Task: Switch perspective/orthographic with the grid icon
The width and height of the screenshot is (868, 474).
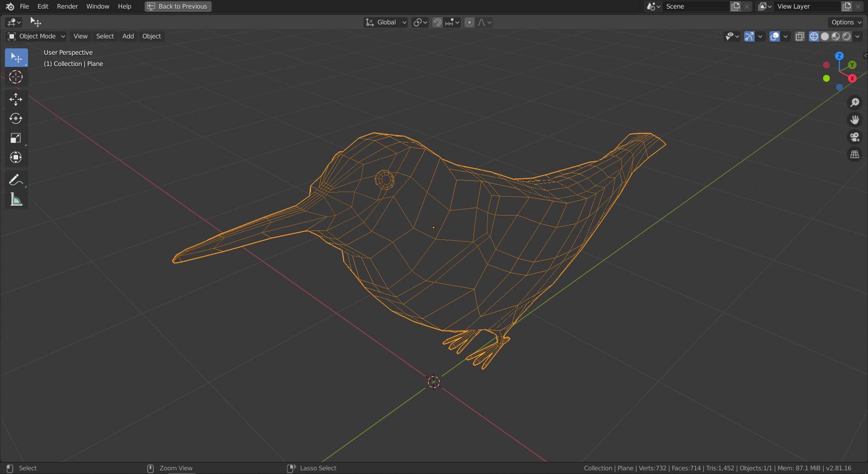Action: [x=854, y=155]
